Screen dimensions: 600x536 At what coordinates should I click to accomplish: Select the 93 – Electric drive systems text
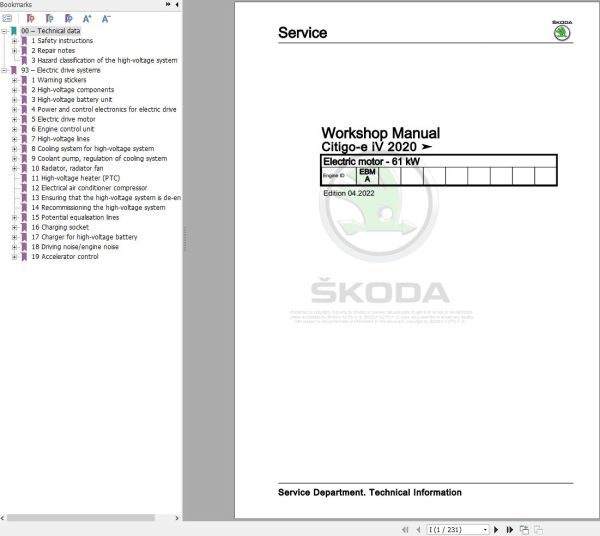pos(60,70)
